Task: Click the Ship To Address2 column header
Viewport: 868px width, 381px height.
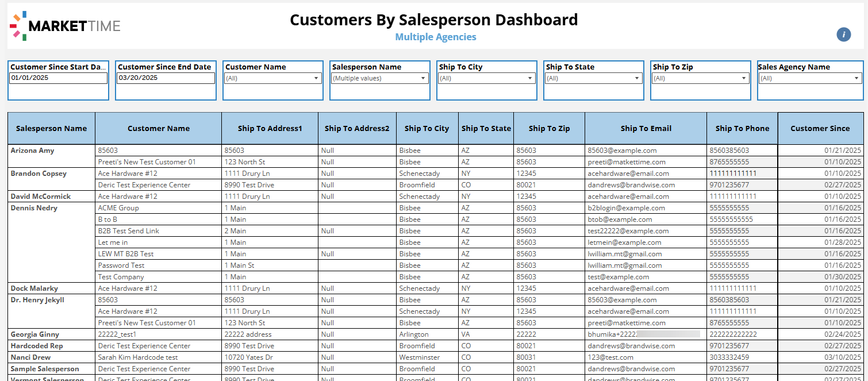Action: click(x=357, y=128)
